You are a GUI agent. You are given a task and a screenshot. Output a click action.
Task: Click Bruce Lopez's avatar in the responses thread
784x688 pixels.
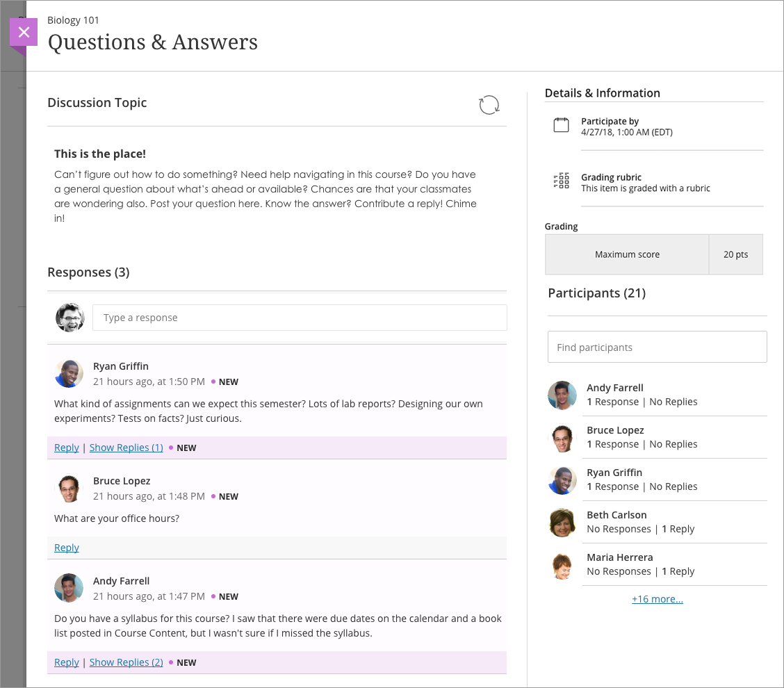69,489
